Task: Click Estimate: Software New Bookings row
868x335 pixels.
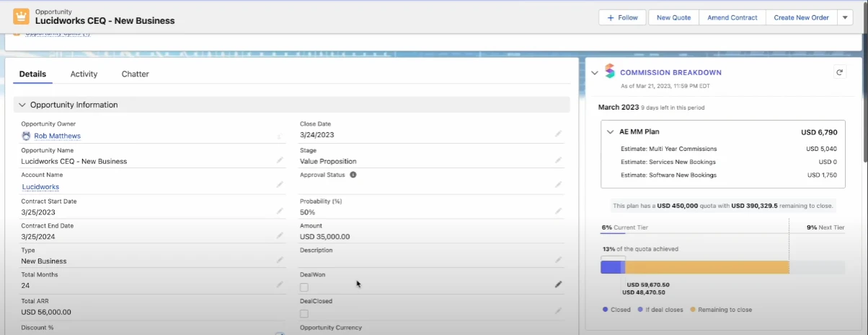Action: pos(728,175)
